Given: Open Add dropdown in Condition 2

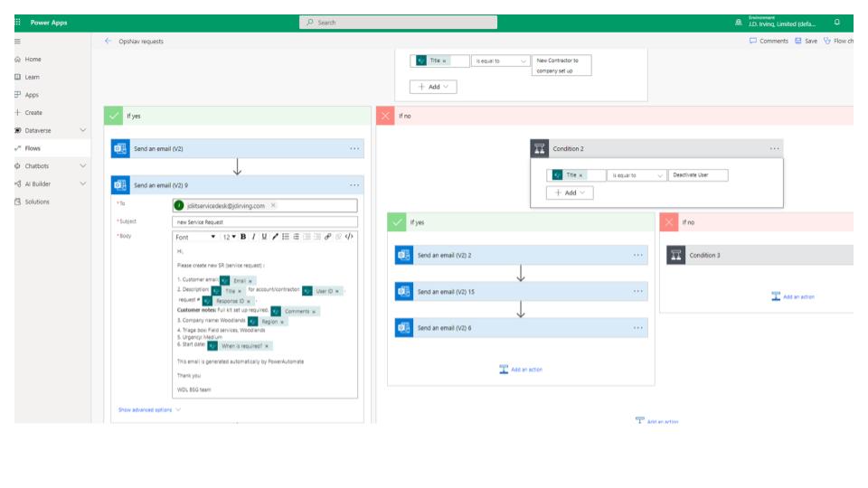Looking at the screenshot, I should click(570, 192).
